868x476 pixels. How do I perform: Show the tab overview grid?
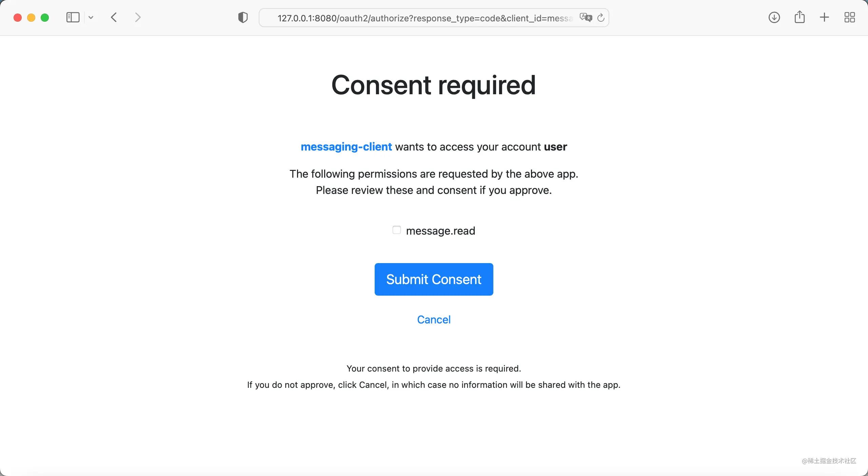pyautogui.click(x=850, y=17)
